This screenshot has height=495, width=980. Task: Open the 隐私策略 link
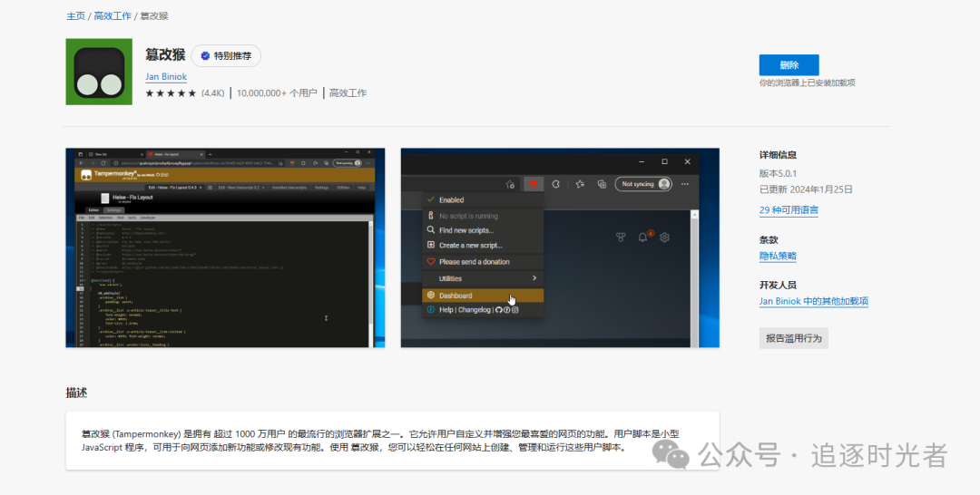point(778,256)
